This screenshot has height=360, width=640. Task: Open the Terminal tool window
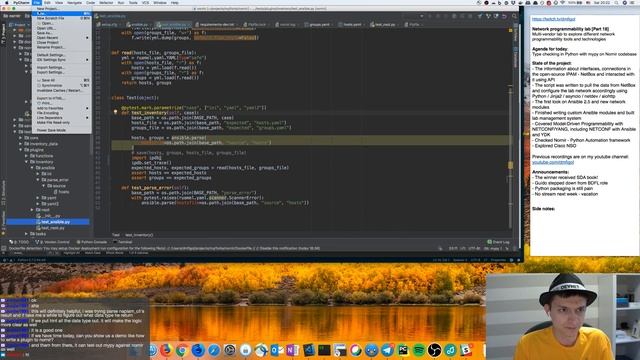point(122,242)
